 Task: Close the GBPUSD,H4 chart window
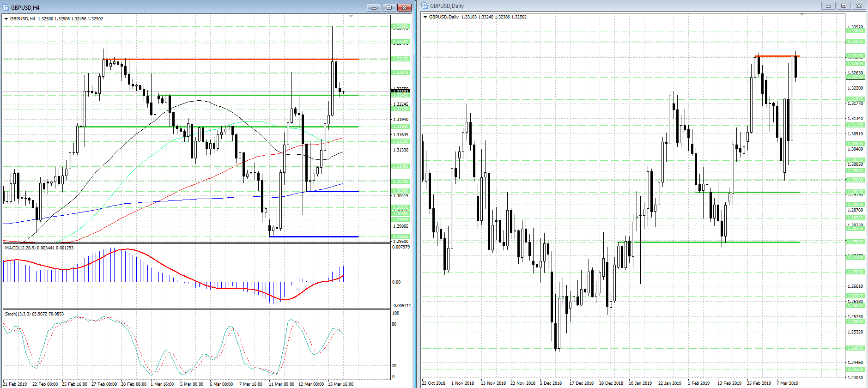(404, 7)
